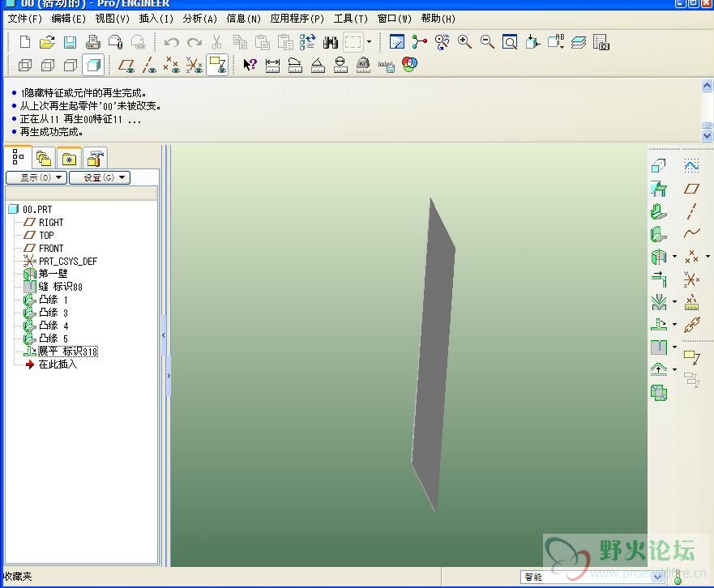This screenshot has width=714, height=588.
Task: Click the zoom in magnifier icon
Action: 464,42
